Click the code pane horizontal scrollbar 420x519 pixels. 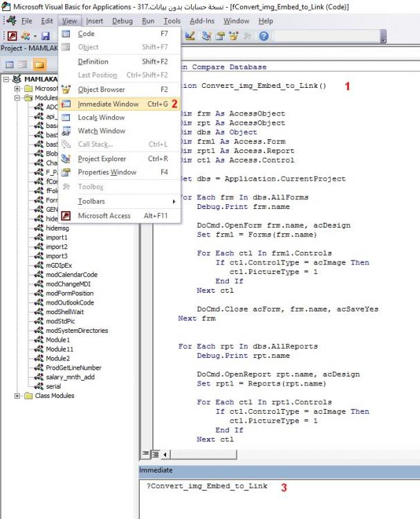[x=203, y=455]
